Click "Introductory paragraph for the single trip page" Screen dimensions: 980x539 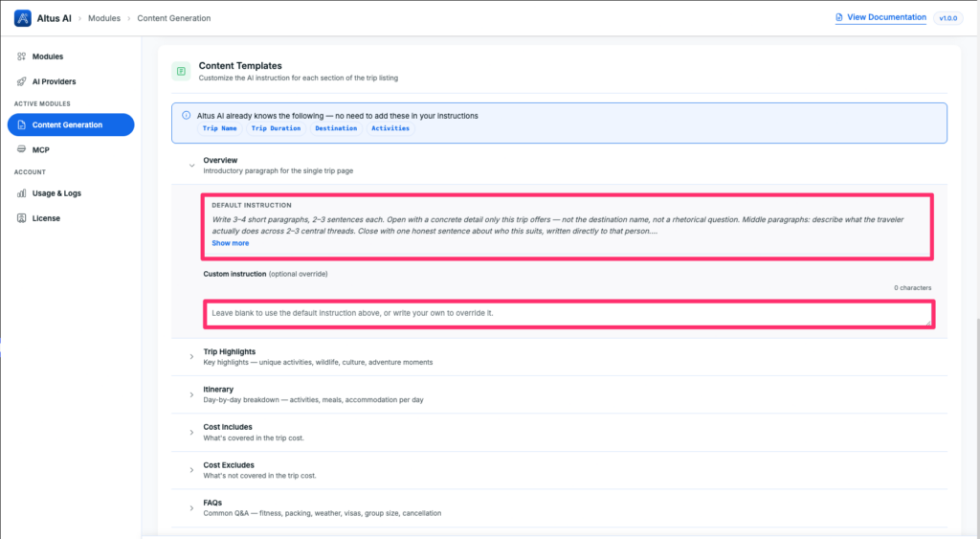point(278,170)
